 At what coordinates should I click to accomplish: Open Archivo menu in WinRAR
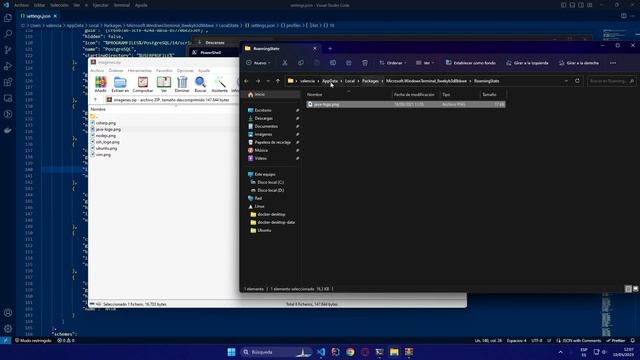click(97, 71)
